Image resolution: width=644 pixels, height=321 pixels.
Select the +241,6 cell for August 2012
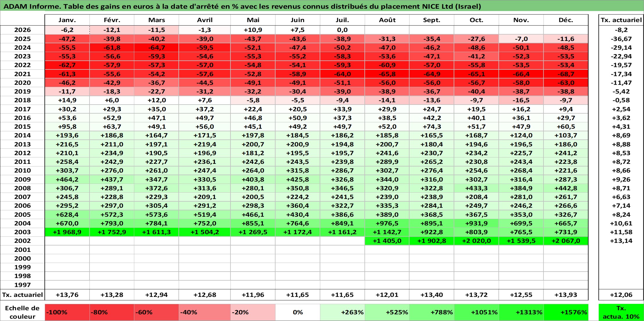(x=387, y=153)
